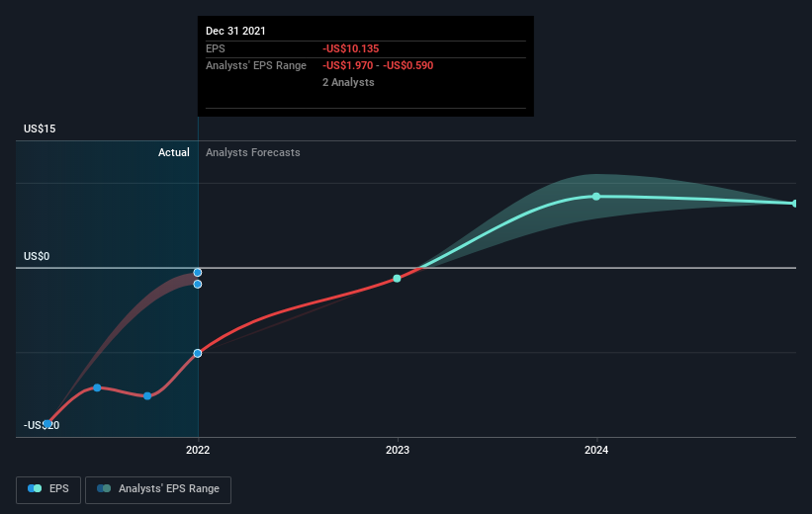The height and width of the screenshot is (514, 812).
Task: Click the 2024 x-axis label
Action: [596, 450]
